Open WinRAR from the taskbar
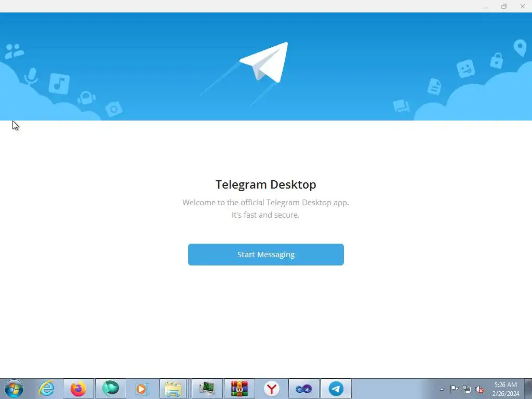Image resolution: width=532 pixels, height=399 pixels. pos(240,389)
